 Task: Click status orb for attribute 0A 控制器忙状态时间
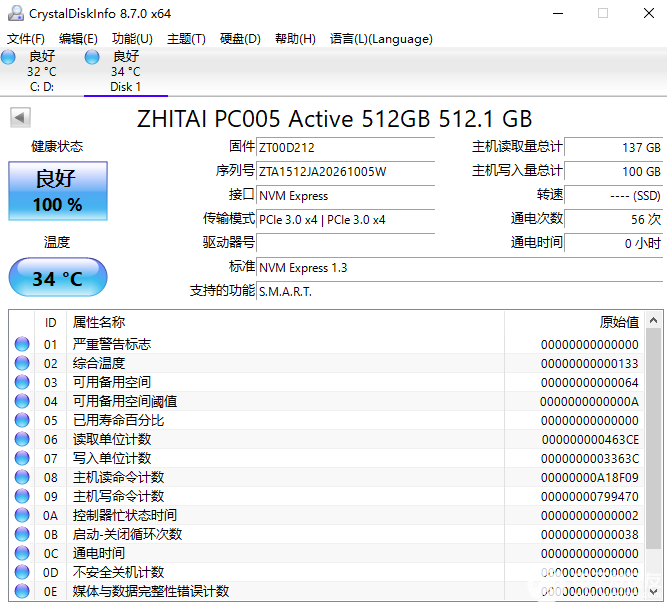[x=22, y=515]
